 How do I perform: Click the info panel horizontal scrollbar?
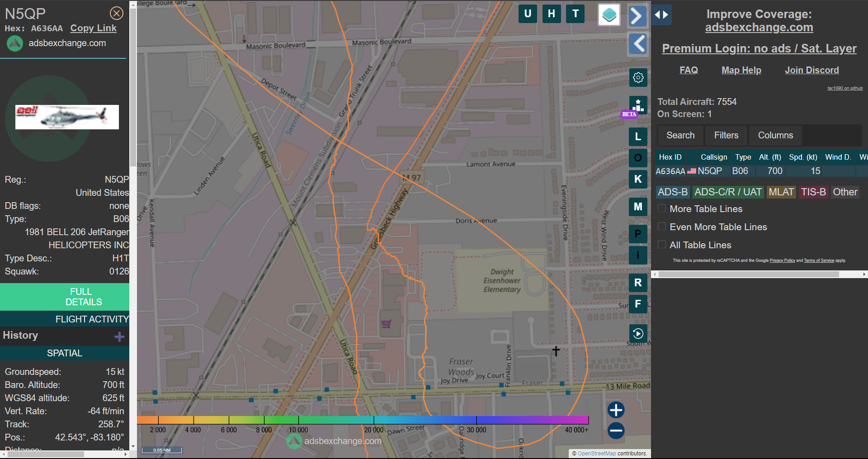click(45, 454)
